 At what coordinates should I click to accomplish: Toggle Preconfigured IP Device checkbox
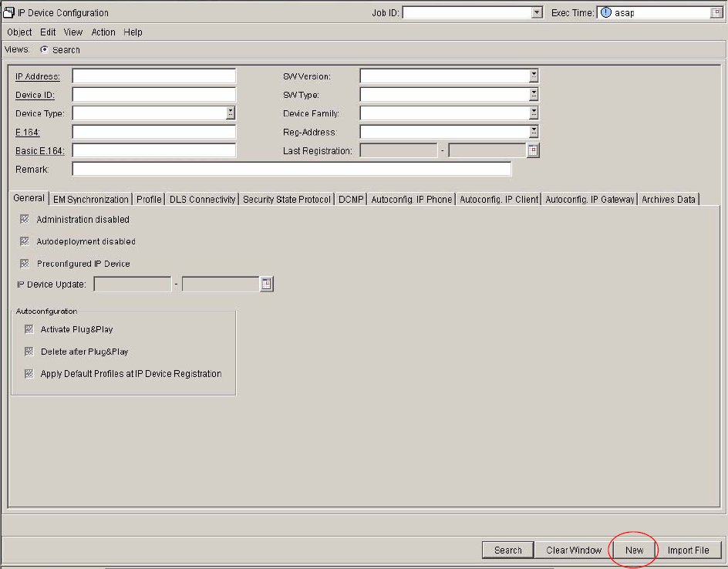tap(25, 264)
